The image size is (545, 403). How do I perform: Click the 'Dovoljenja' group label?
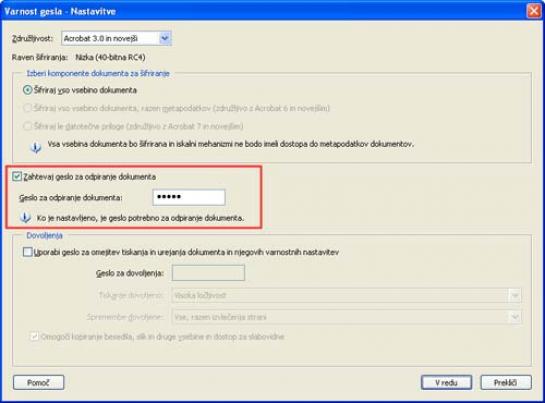(44, 235)
